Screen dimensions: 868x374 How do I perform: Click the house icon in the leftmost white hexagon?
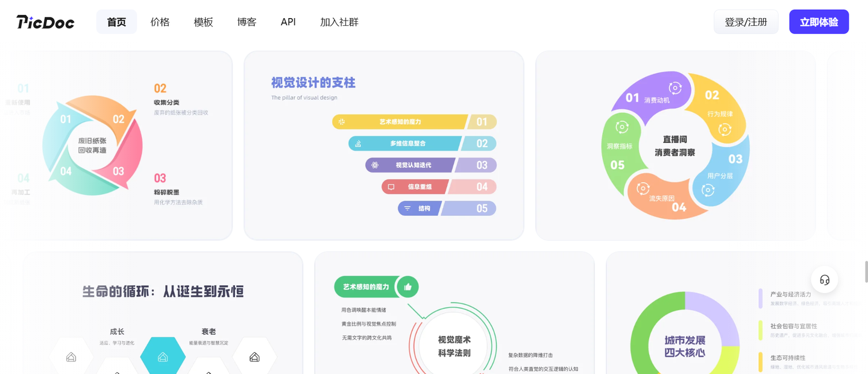point(71,357)
